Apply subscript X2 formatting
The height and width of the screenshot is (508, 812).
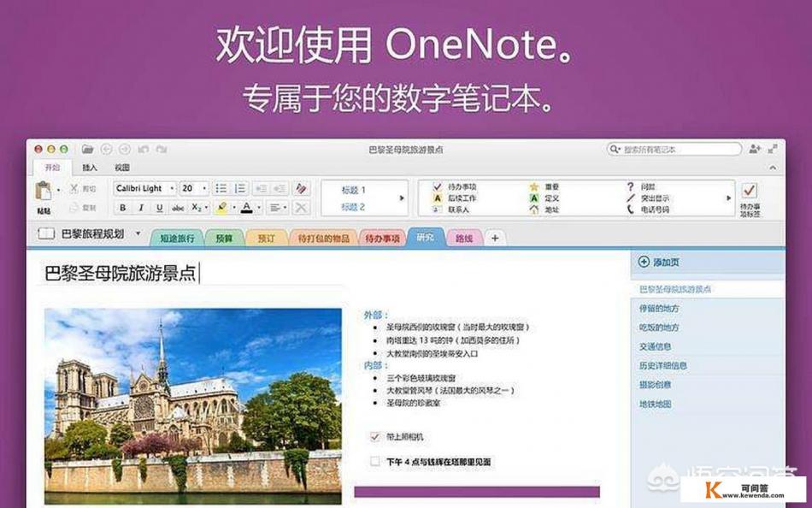[197, 208]
